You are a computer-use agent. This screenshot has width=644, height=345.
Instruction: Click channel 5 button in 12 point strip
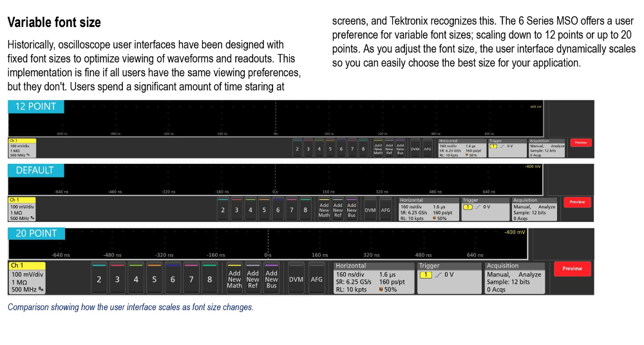click(x=330, y=148)
